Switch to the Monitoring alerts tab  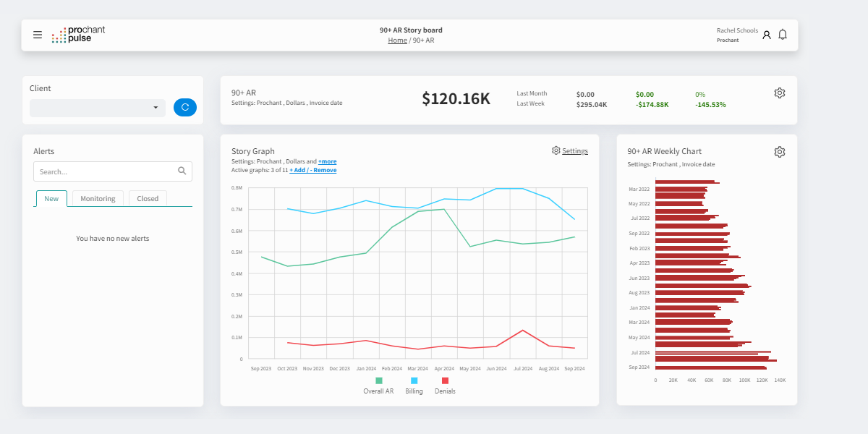pos(98,198)
